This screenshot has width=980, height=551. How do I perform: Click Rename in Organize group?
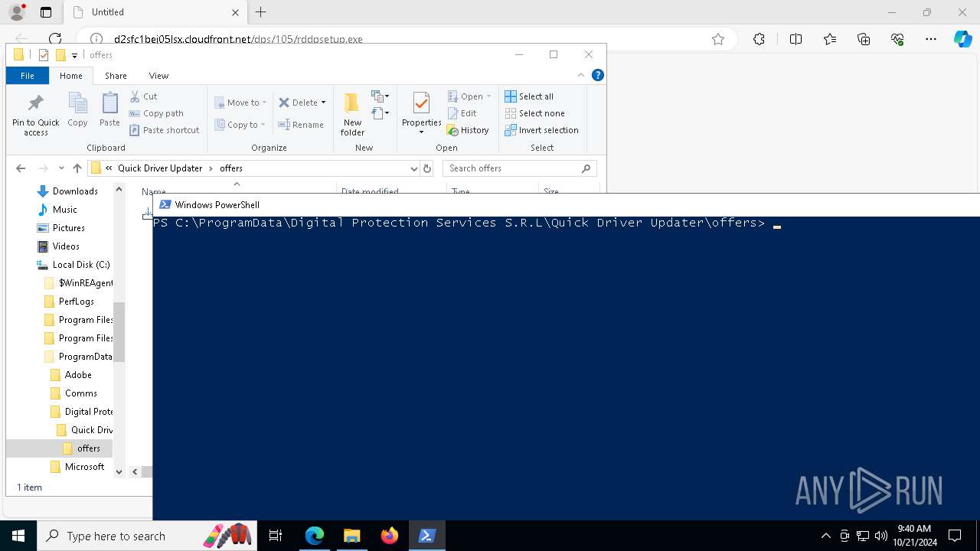pyautogui.click(x=301, y=125)
